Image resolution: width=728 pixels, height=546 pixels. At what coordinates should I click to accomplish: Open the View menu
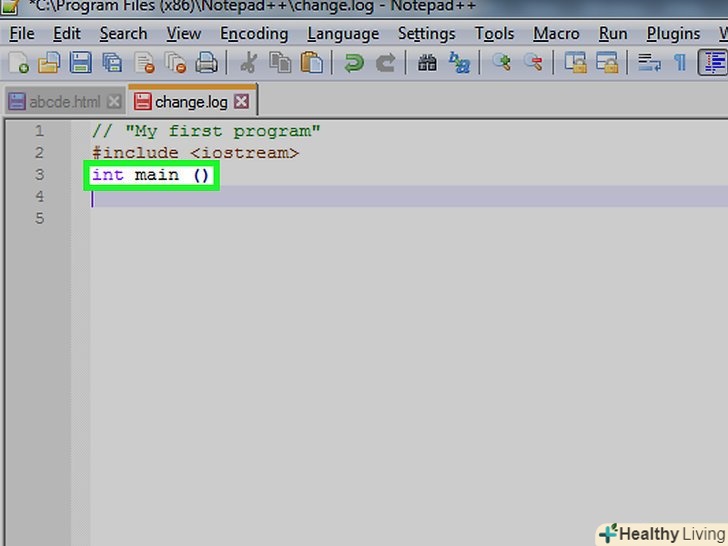click(184, 34)
